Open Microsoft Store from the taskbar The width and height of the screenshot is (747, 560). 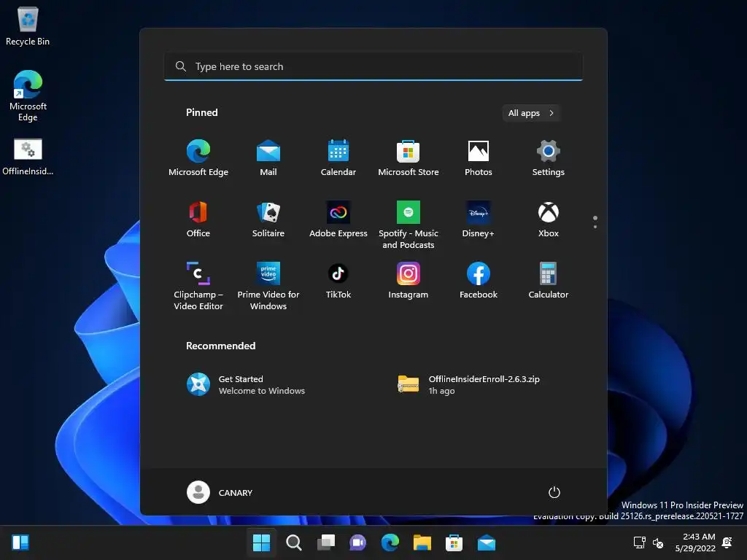point(454,542)
